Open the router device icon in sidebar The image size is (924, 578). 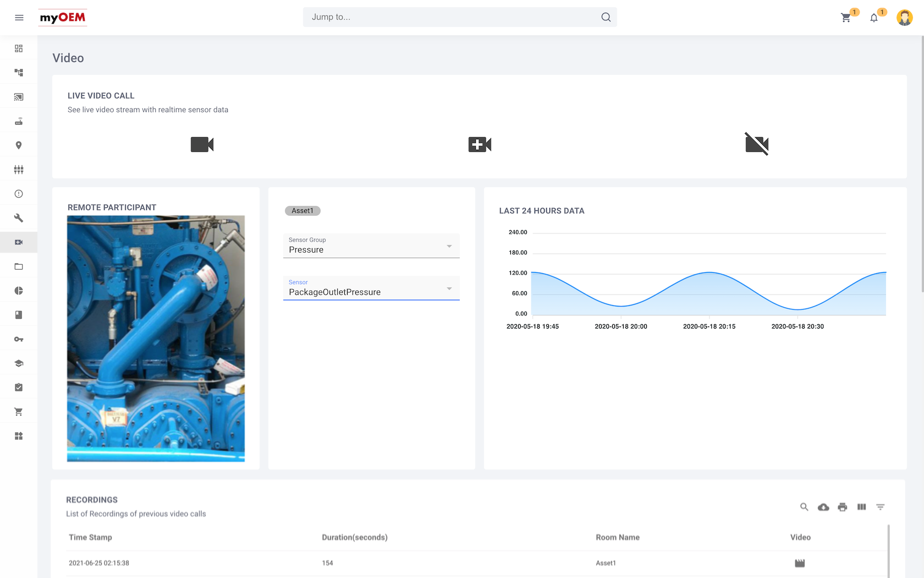(x=19, y=121)
